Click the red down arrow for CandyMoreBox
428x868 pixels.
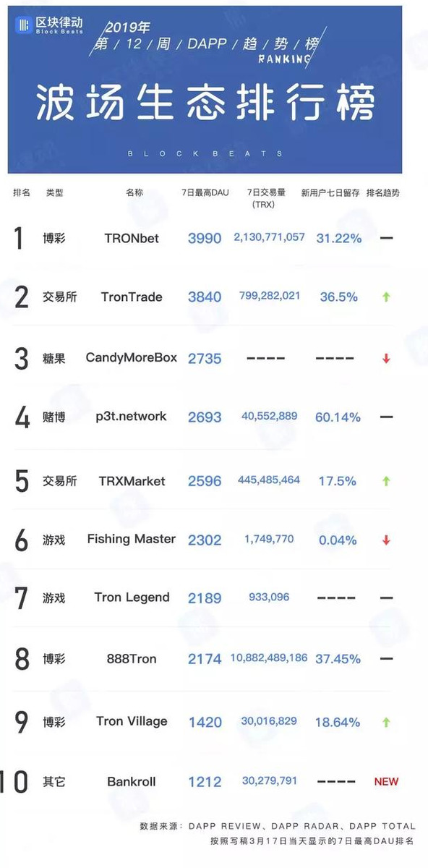click(386, 358)
